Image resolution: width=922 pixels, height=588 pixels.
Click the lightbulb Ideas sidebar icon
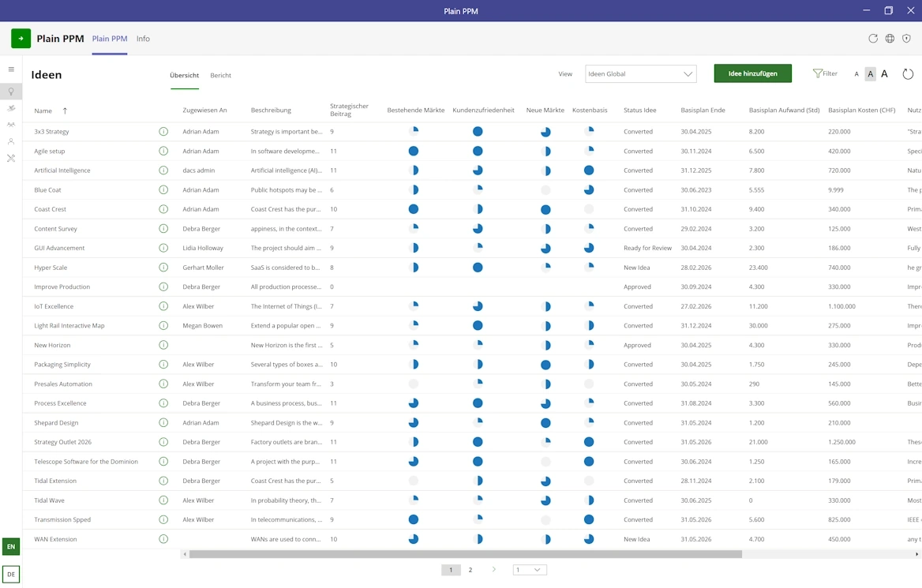[x=11, y=92]
